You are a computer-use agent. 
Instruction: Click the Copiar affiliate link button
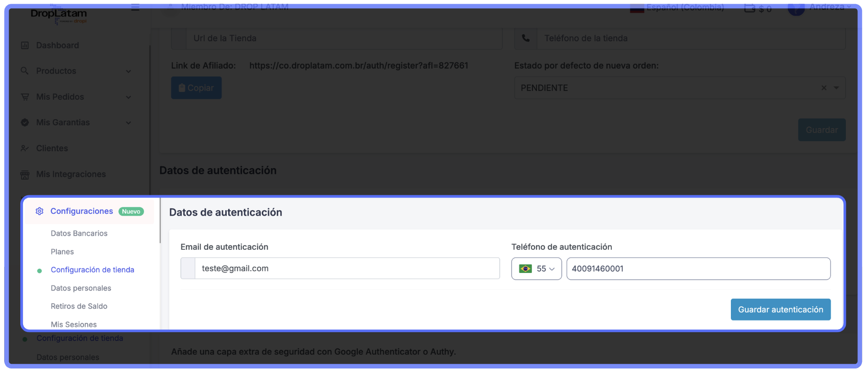tap(196, 88)
